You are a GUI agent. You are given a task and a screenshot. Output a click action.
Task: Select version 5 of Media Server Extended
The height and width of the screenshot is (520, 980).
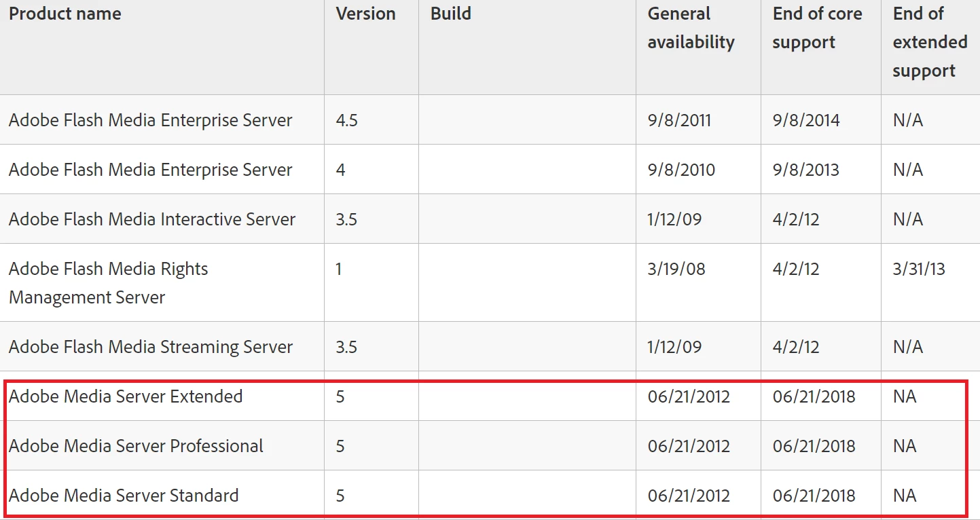pyautogui.click(x=340, y=396)
